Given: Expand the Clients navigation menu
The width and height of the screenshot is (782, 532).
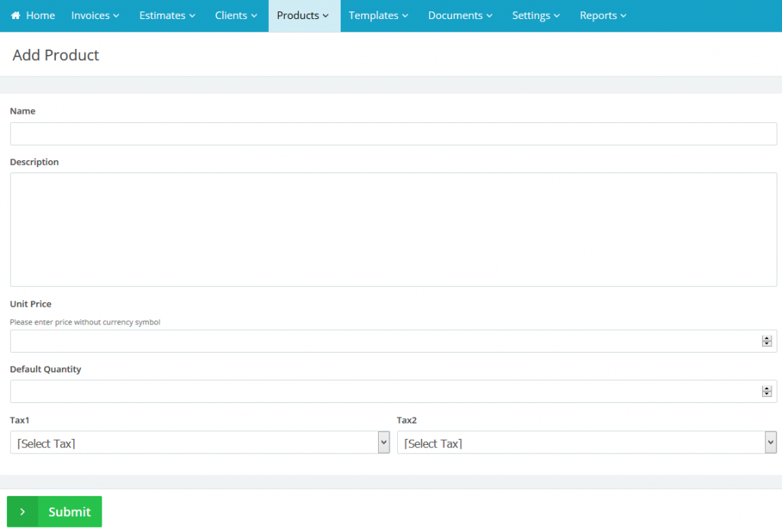Looking at the screenshot, I should [x=237, y=15].
